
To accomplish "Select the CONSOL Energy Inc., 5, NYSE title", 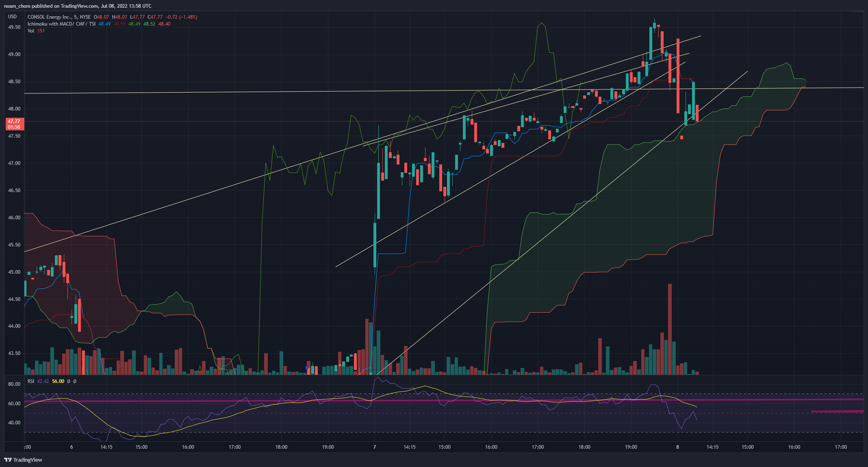I will coord(59,17).
